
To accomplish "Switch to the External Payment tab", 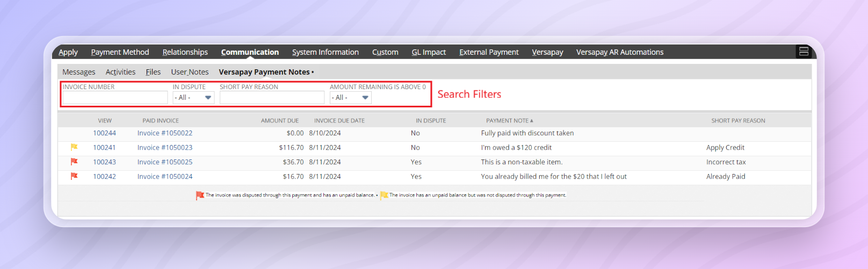I will pyautogui.click(x=489, y=52).
